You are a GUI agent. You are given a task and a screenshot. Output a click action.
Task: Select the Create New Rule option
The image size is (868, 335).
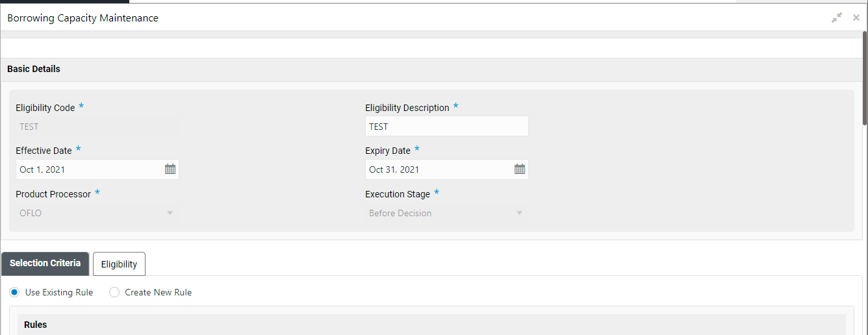114,293
